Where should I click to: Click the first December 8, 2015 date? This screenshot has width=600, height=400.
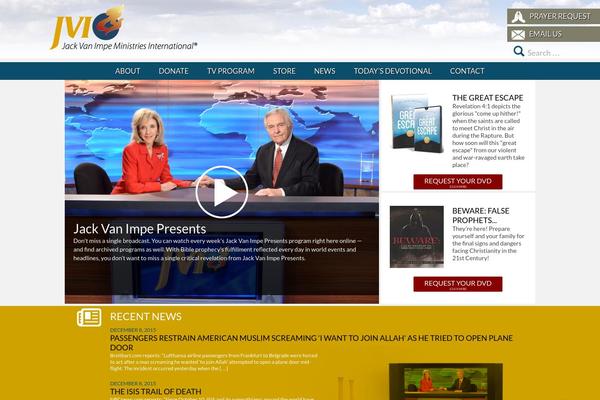click(x=133, y=330)
